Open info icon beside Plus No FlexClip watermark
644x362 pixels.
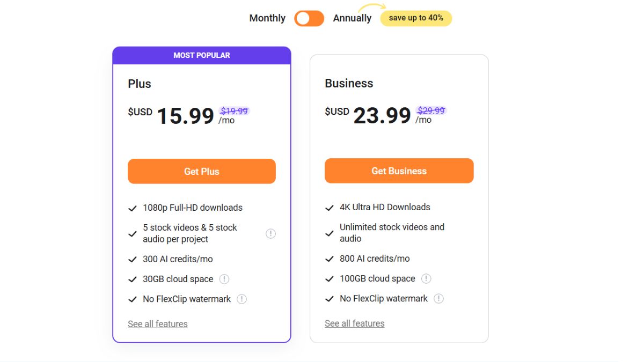point(242,299)
